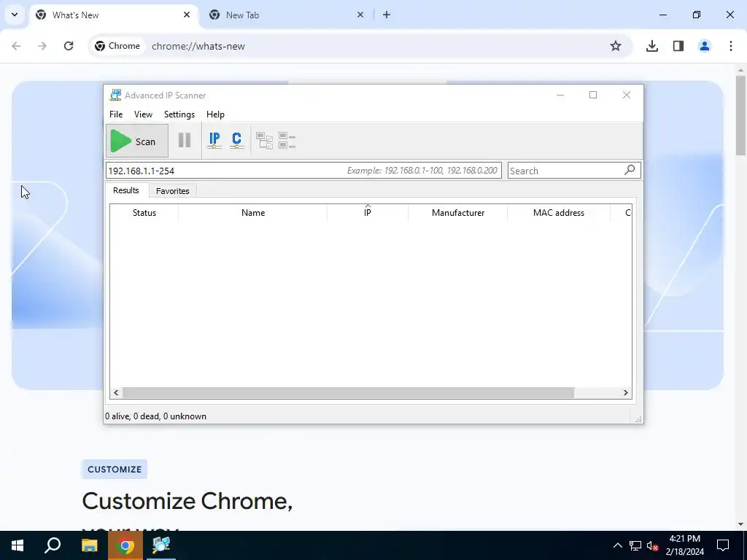Open the Windows Start menu
Image resolution: width=747 pixels, height=560 pixels.
tap(18, 545)
